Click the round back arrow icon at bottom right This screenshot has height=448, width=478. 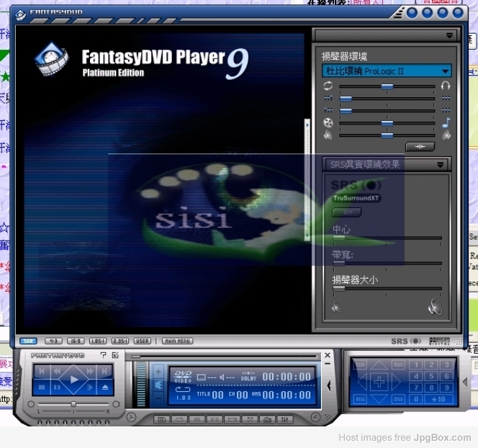pos(315,417)
